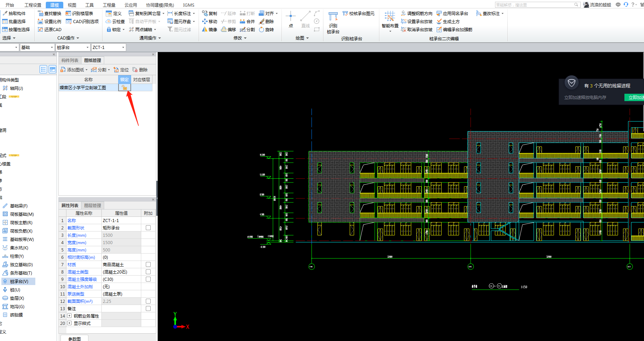Select the 镜像 mirror tool

click(x=209, y=30)
